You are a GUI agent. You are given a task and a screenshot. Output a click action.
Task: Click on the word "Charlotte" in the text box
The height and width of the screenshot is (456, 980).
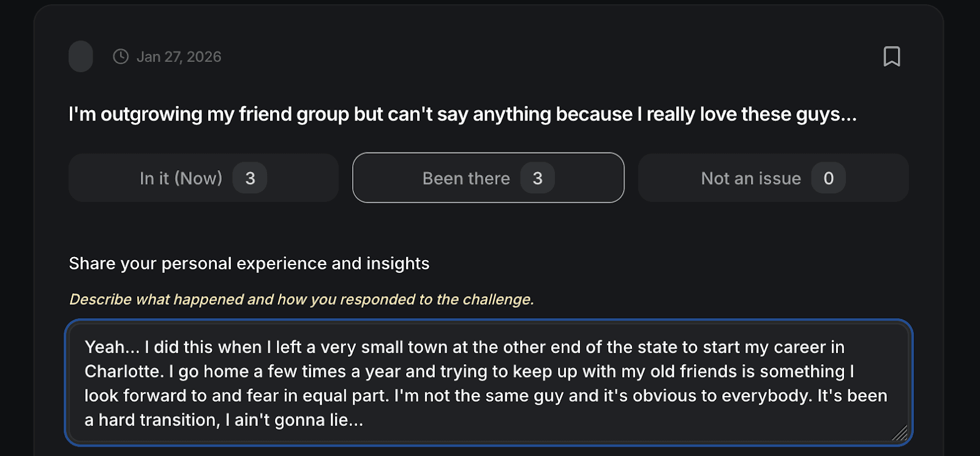(x=123, y=372)
